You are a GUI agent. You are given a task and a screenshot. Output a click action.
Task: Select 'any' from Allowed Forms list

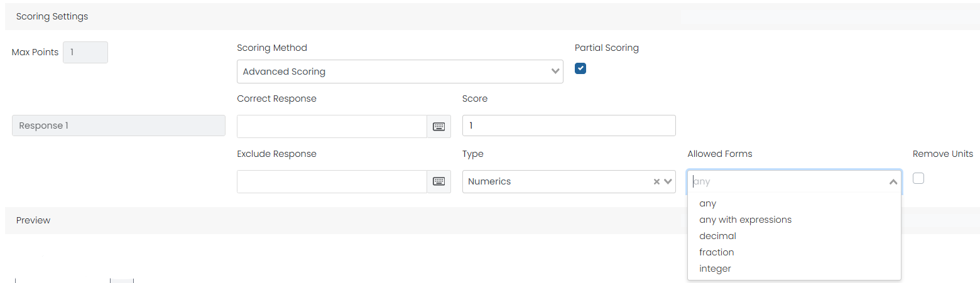click(x=707, y=203)
